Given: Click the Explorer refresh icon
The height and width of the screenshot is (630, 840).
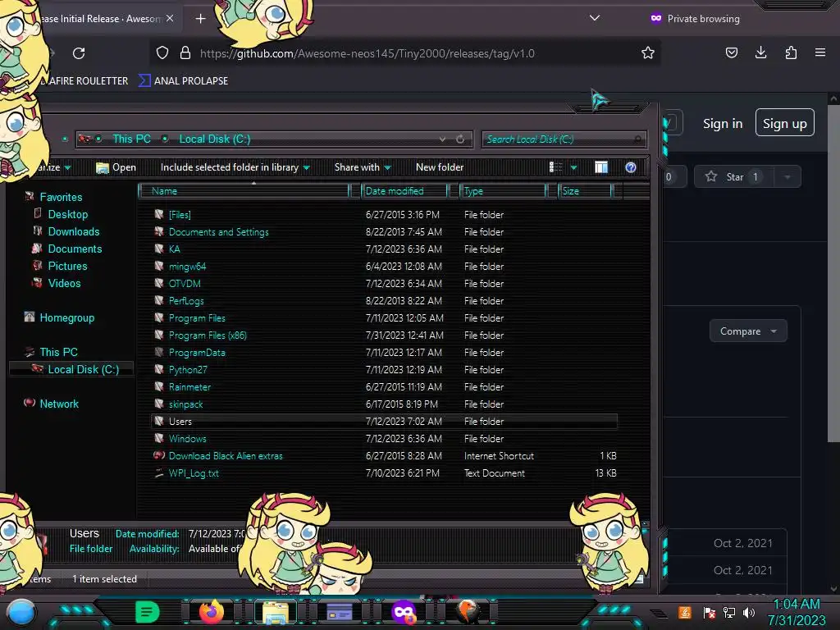Looking at the screenshot, I should (460, 139).
